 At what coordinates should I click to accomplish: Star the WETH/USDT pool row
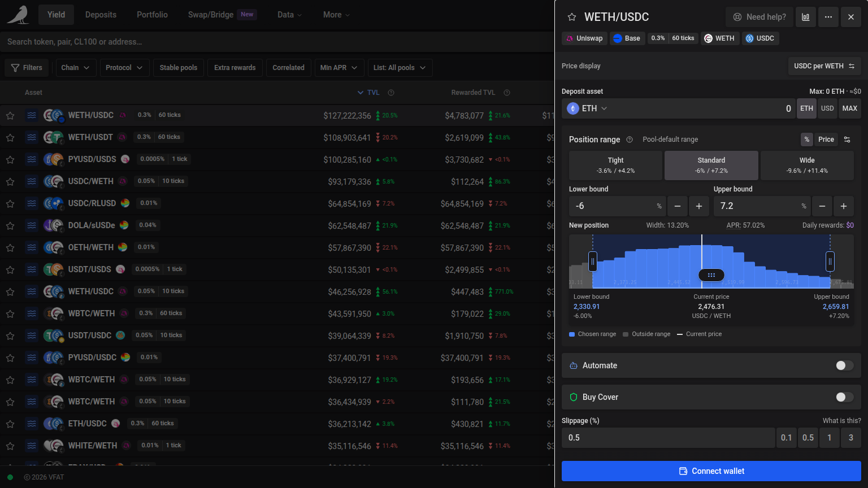click(x=10, y=137)
